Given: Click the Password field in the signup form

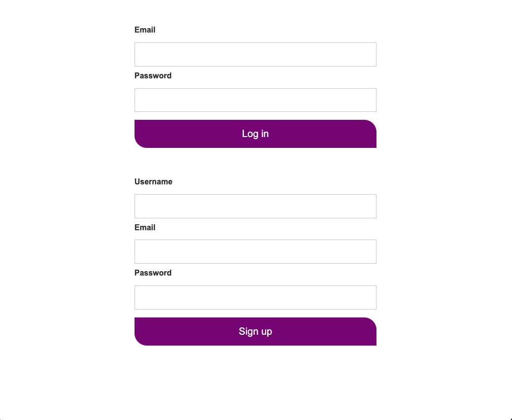Looking at the screenshot, I should tap(255, 297).
